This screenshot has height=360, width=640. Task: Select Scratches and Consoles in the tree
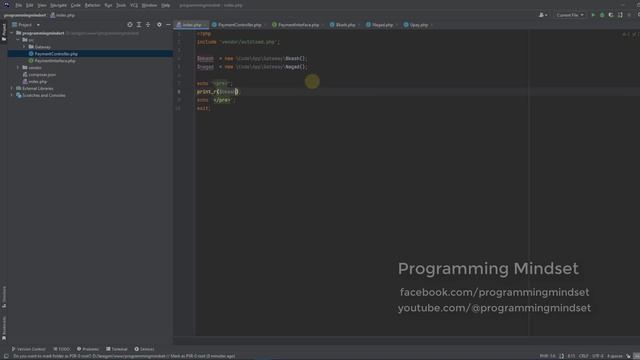point(44,96)
